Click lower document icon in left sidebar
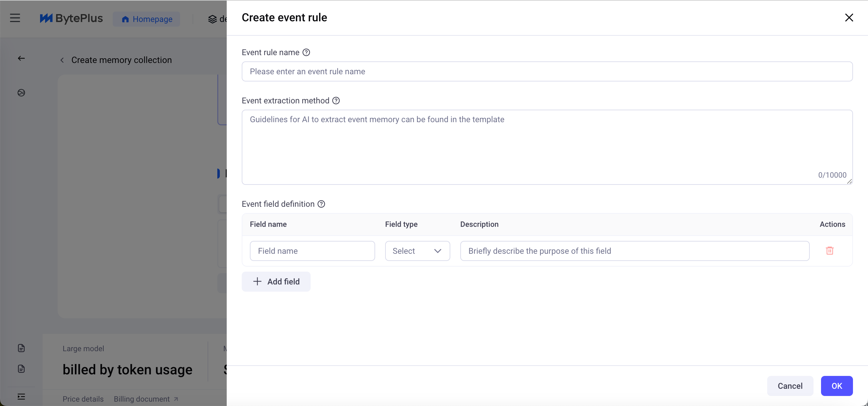 (21, 369)
